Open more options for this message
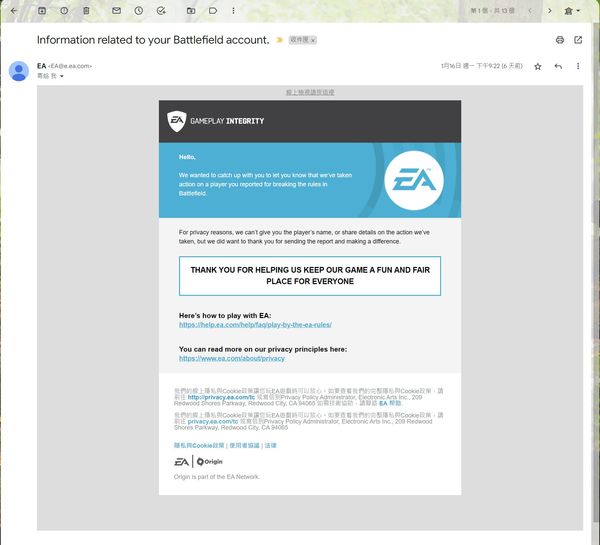The height and width of the screenshot is (545, 600). (578, 66)
